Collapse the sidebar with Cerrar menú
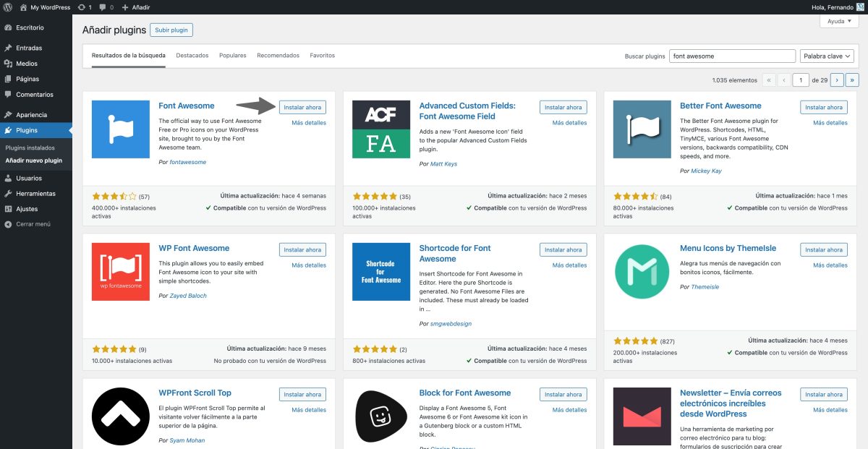868x449 pixels. [x=33, y=224]
